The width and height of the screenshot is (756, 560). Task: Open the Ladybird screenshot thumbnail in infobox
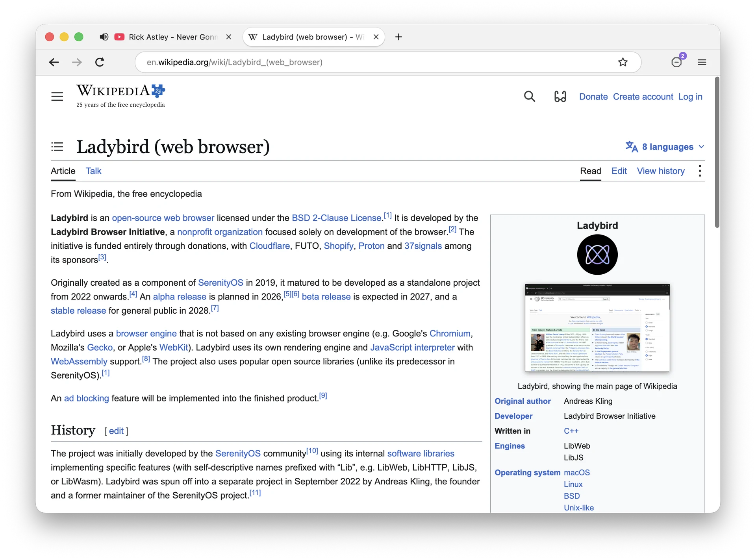[x=597, y=328]
